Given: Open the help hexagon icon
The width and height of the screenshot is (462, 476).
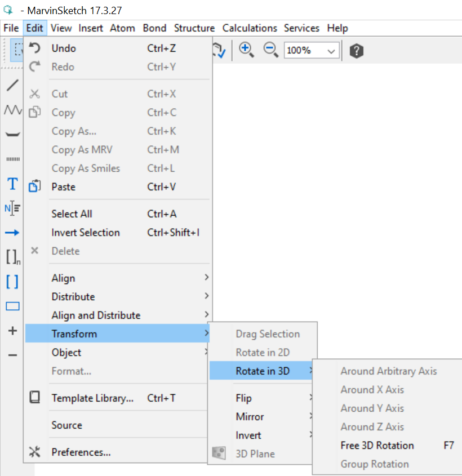Looking at the screenshot, I should (356, 51).
